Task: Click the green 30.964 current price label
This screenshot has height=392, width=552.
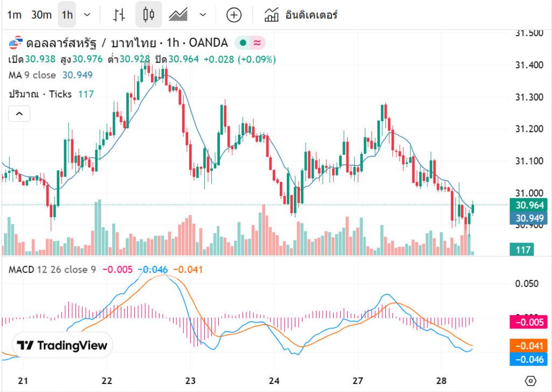Action: [528, 205]
